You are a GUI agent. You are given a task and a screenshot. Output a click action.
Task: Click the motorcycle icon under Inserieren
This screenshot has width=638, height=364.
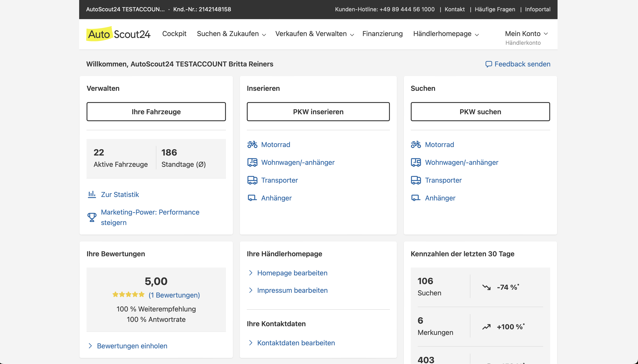point(252,144)
